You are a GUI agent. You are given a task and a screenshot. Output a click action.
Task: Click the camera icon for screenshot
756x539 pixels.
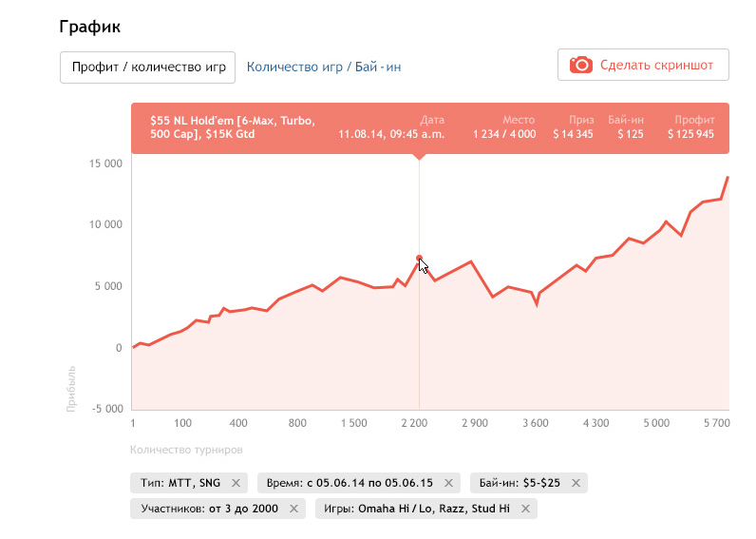[x=580, y=65]
